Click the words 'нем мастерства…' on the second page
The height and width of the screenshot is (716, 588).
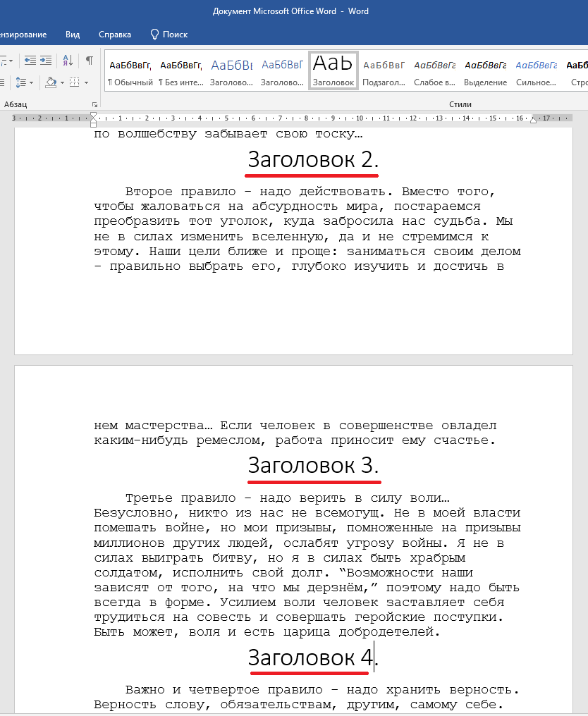153,426
